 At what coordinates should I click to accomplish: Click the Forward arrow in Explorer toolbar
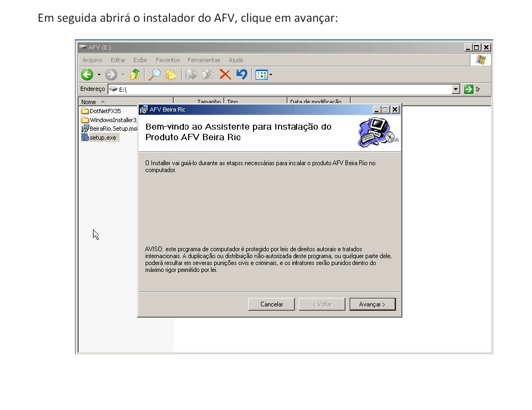111,74
